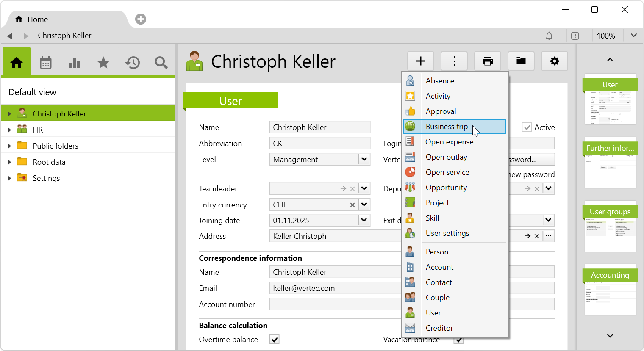The width and height of the screenshot is (644, 351).
Task: Click the folder icon button in toolbar
Action: click(x=521, y=61)
